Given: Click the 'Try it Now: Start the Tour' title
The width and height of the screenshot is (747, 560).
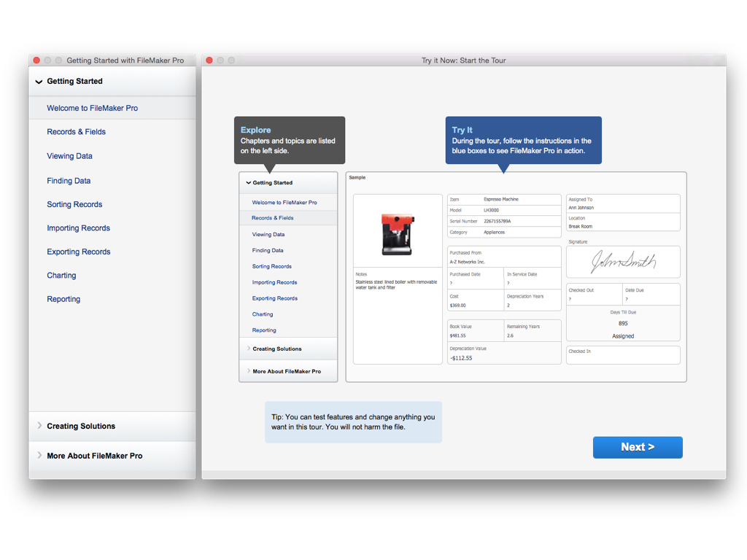Looking at the screenshot, I should (463, 61).
